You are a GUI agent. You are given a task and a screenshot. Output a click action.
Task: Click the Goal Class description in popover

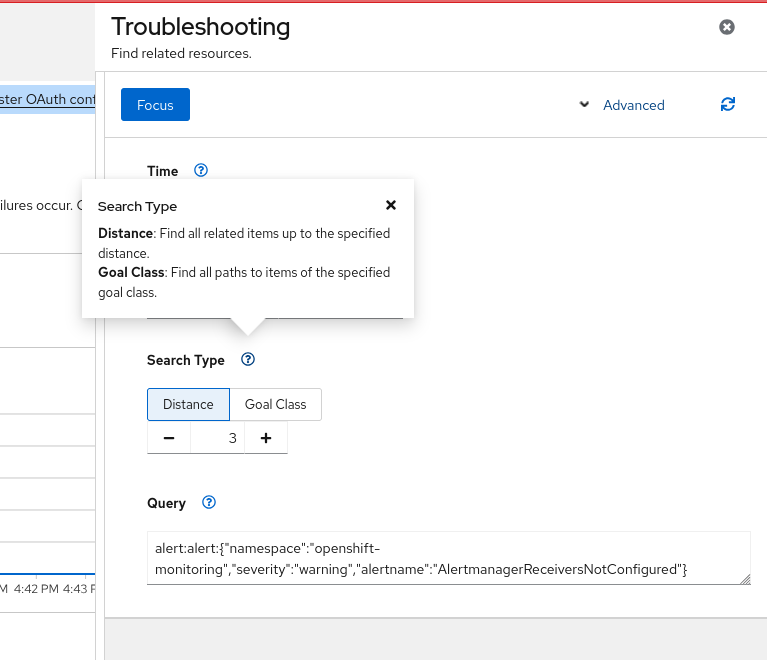click(244, 282)
